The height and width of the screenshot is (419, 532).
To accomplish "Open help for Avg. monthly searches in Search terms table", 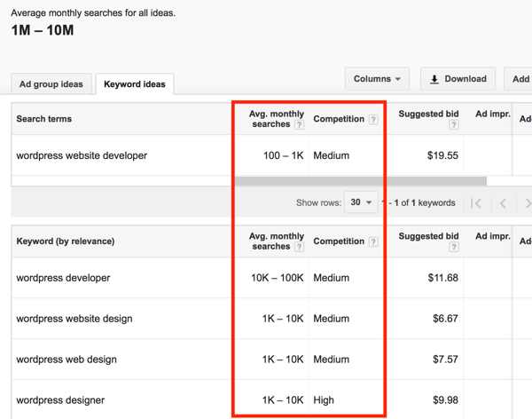I will [299, 124].
